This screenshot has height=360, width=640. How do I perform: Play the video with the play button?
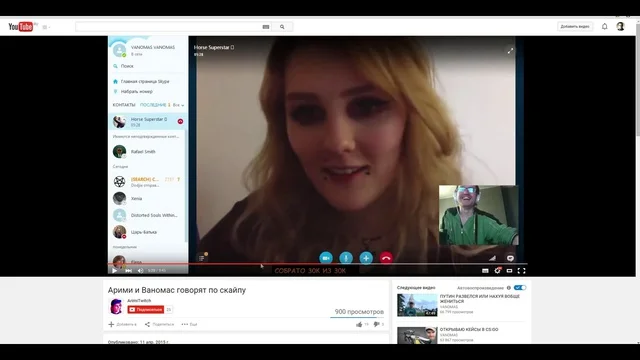[x=115, y=271]
